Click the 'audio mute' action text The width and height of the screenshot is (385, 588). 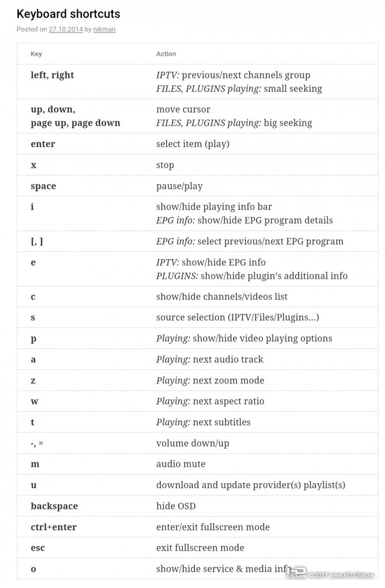pyautogui.click(x=181, y=464)
